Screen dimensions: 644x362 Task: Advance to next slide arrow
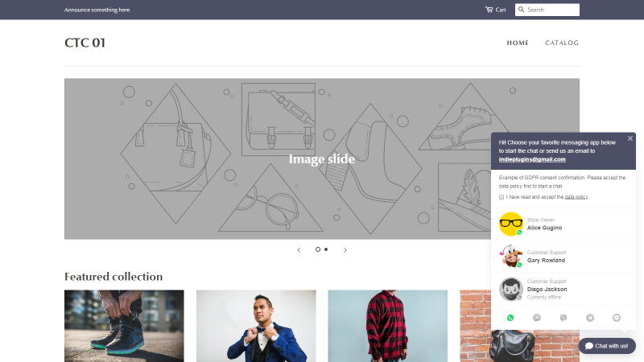coord(345,249)
